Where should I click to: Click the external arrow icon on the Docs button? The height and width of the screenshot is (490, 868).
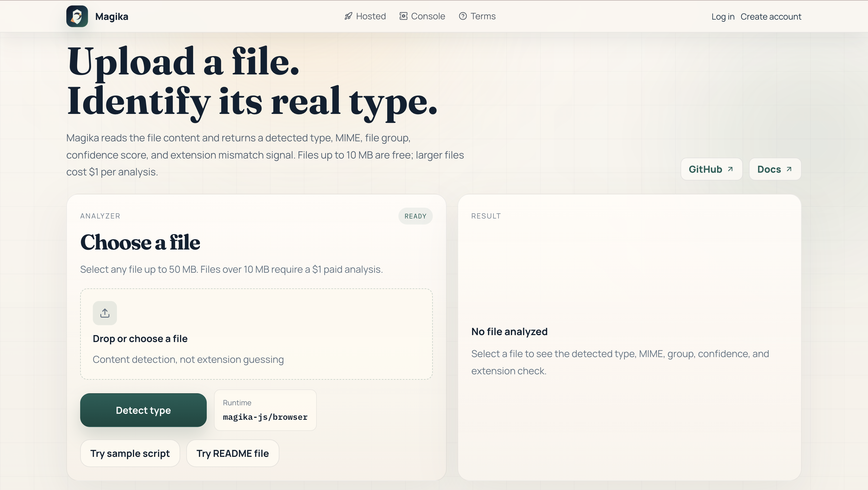(789, 169)
